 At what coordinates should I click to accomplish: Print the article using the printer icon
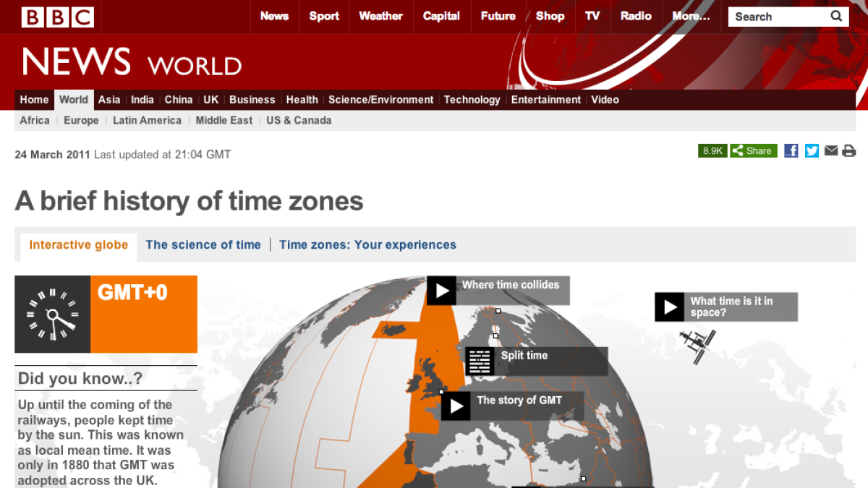(x=849, y=150)
